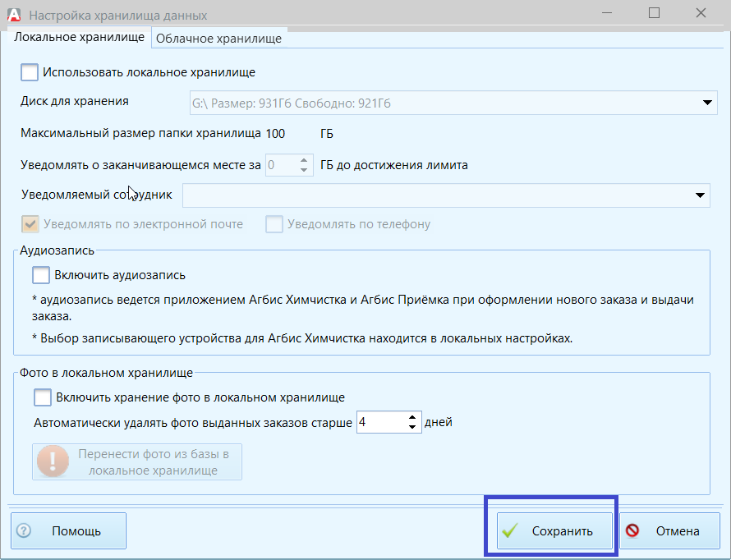Click the exclamation warning icon on transfer button
Viewport: 731px width, 560px height.
(x=53, y=461)
